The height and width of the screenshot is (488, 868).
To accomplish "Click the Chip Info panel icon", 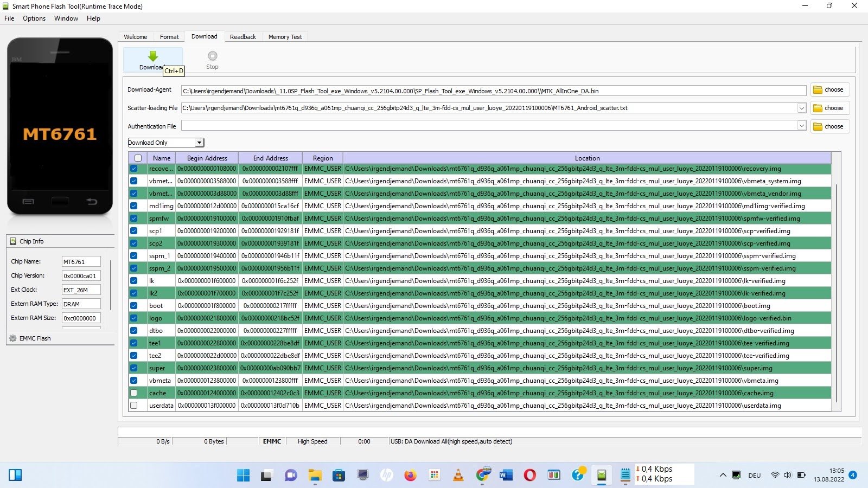I will click(13, 241).
